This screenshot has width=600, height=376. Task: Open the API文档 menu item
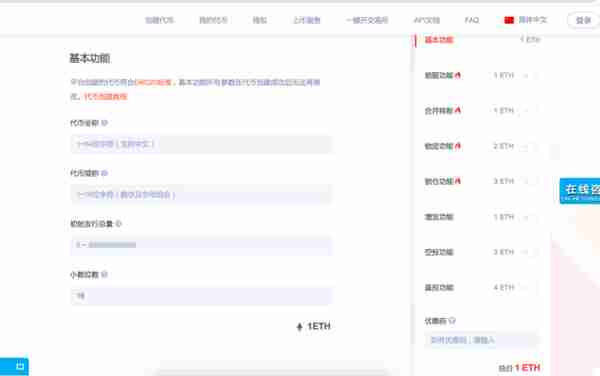pos(427,20)
